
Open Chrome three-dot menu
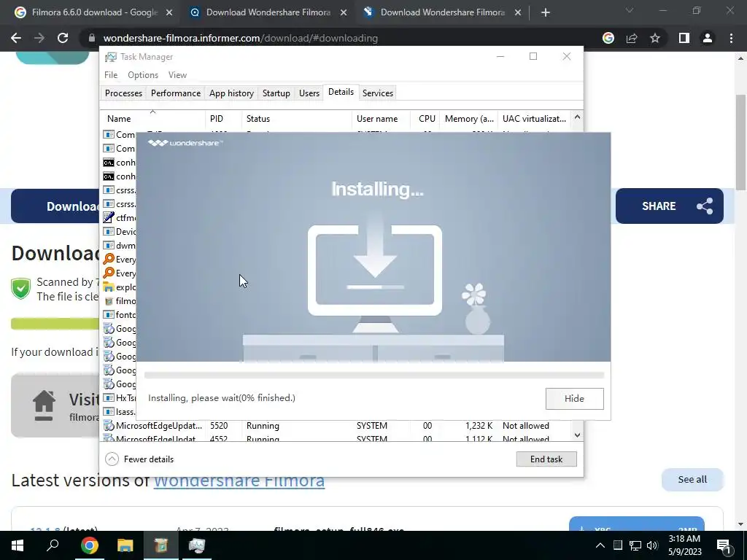[x=731, y=38]
